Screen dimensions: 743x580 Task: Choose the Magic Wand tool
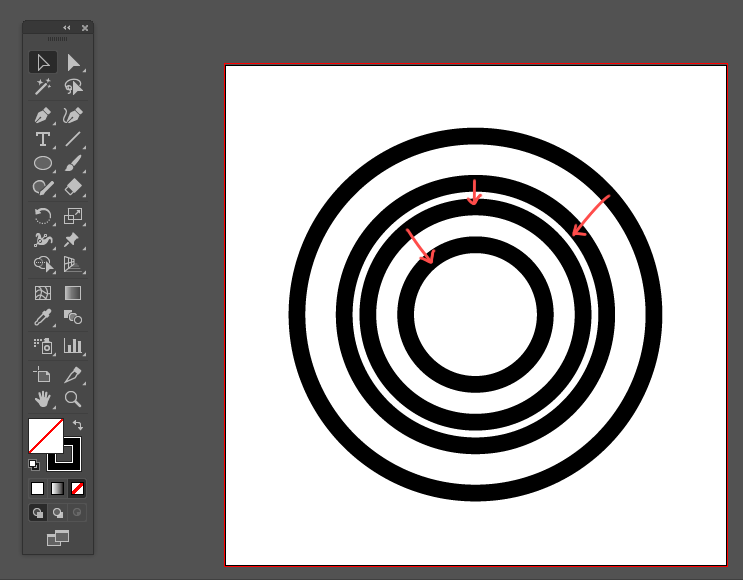[x=43, y=87]
